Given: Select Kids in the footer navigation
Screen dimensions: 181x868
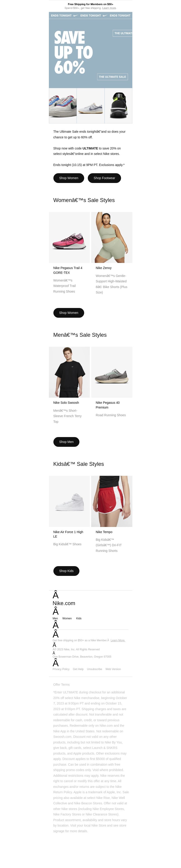Looking at the screenshot, I should pos(79,618).
